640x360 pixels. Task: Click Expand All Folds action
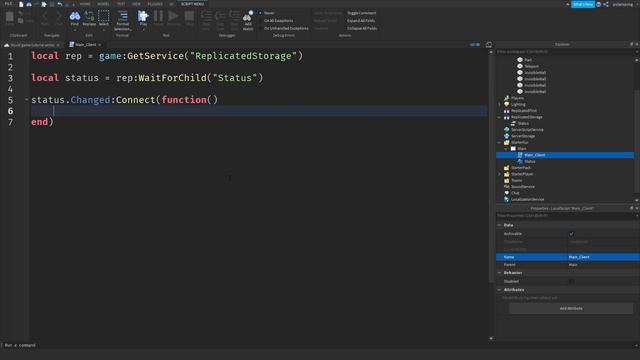click(x=361, y=20)
